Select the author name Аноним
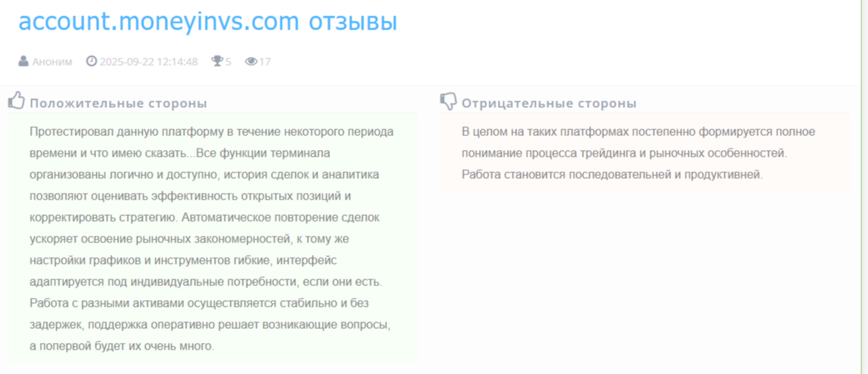The width and height of the screenshot is (868, 374). pos(52,61)
